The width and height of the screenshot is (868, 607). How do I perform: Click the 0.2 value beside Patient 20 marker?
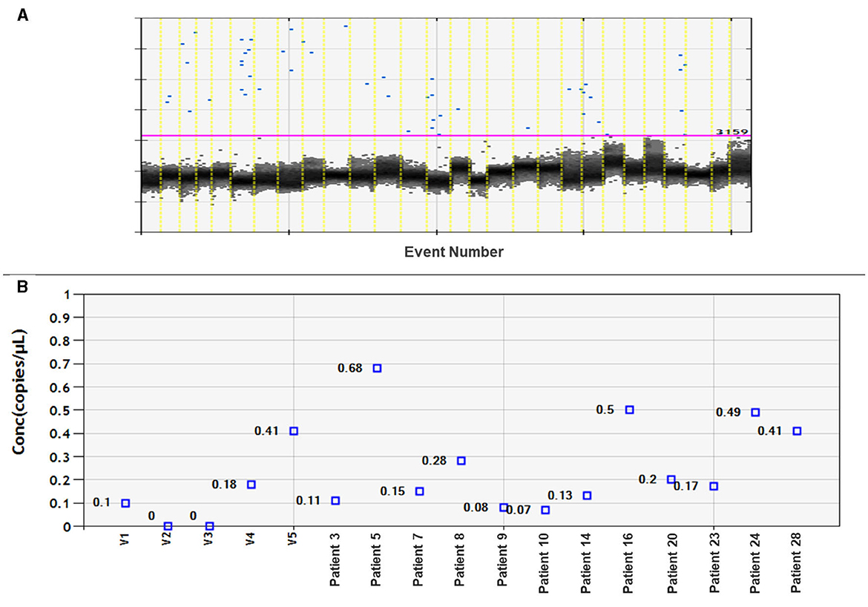[x=648, y=479]
